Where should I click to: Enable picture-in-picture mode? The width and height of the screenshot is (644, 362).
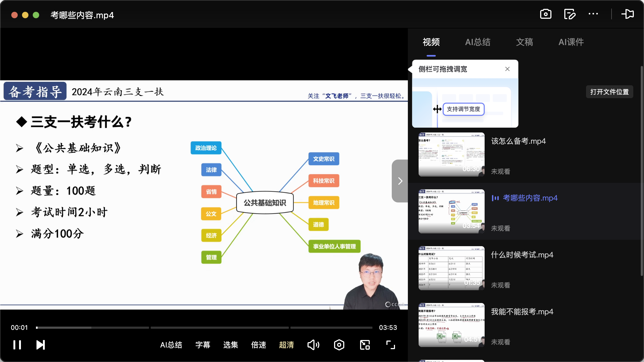click(364, 345)
